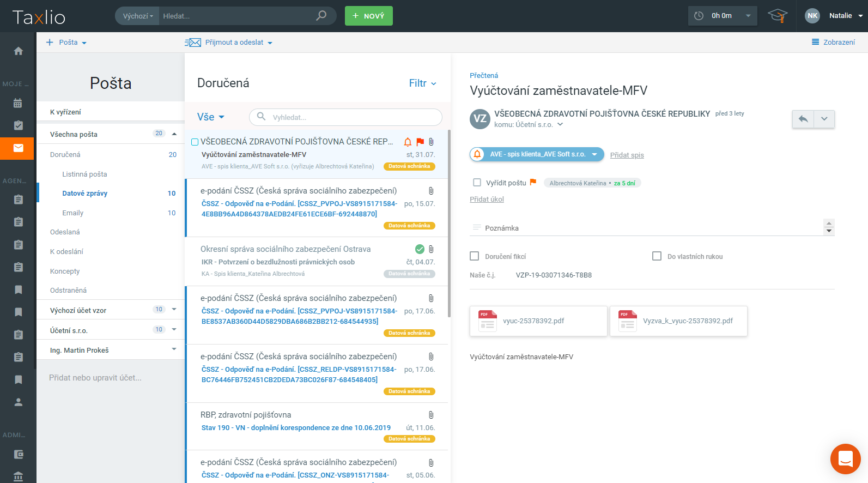Expand the Ing. Martin Prokeš account
The width and height of the screenshot is (868, 483).
coord(174,349)
